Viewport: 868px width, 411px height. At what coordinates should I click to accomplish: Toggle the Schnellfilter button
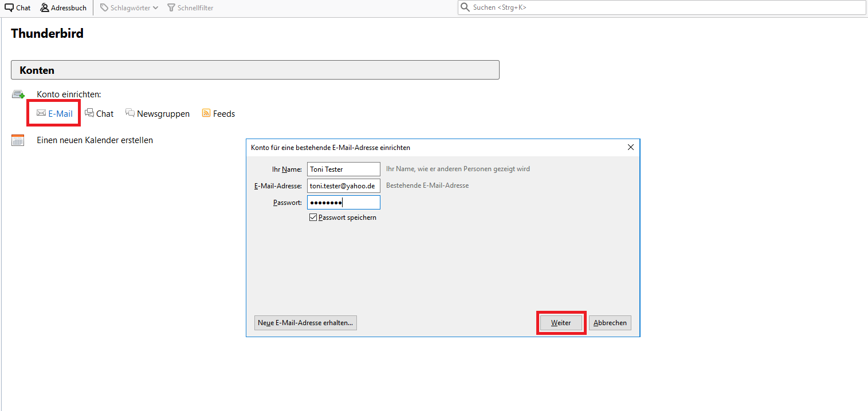click(190, 8)
